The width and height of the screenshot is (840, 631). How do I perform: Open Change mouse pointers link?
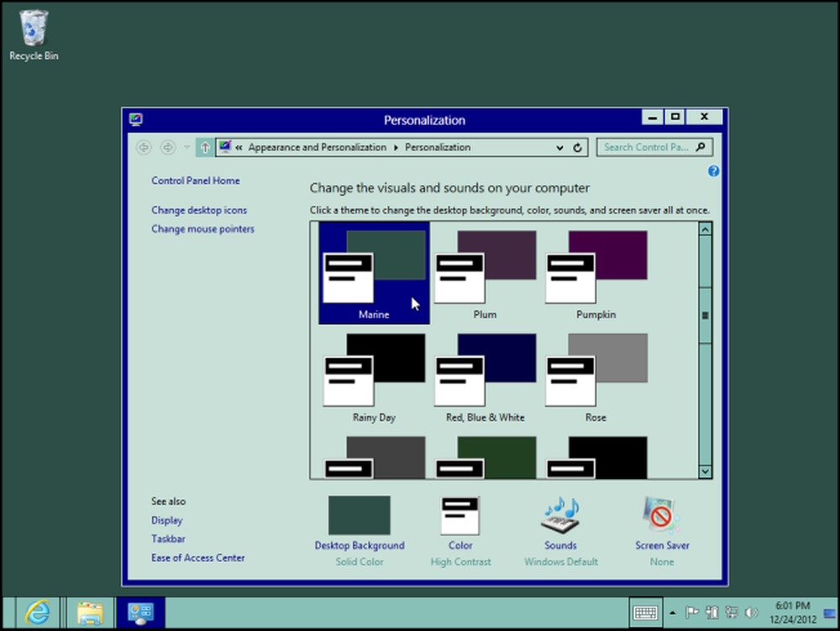pos(202,229)
